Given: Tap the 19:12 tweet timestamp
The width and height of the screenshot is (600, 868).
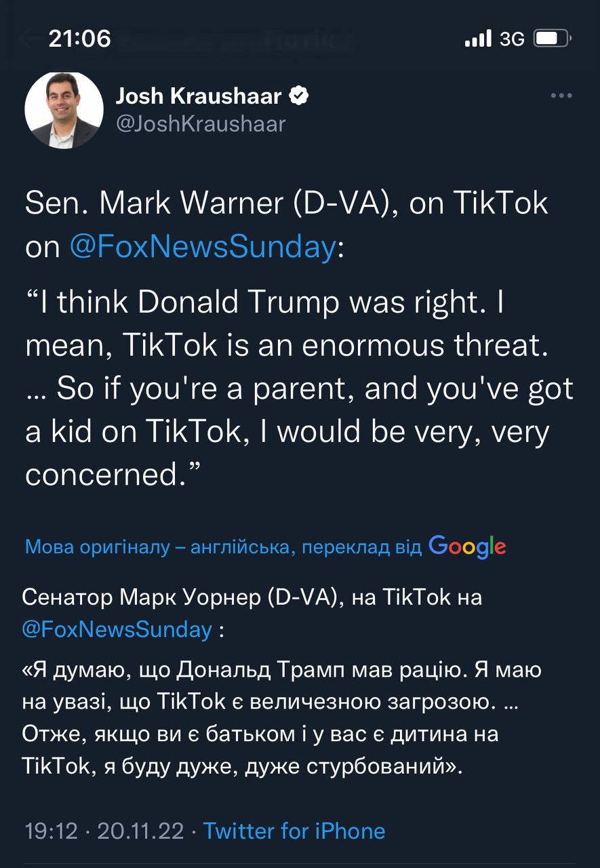Looking at the screenshot, I should pos(52,831).
